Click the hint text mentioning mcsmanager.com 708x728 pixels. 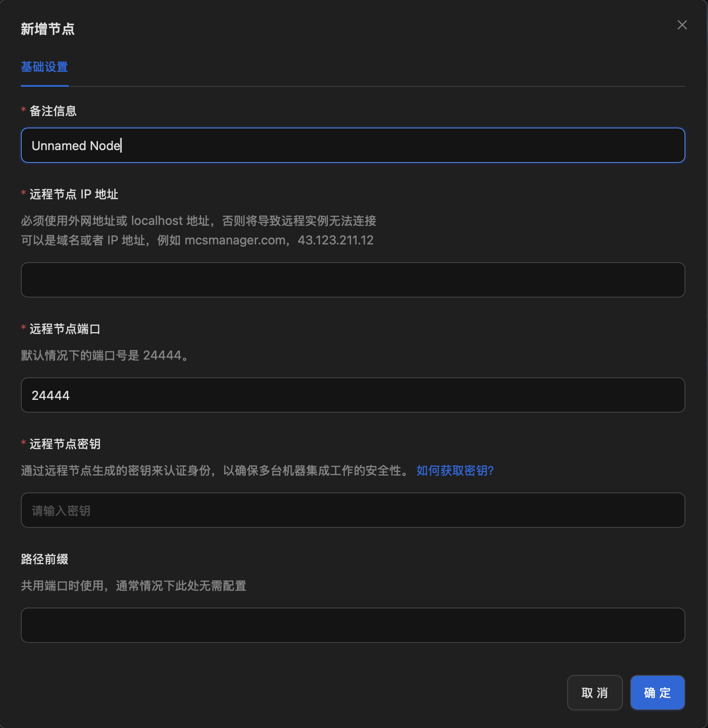click(197, 240)
